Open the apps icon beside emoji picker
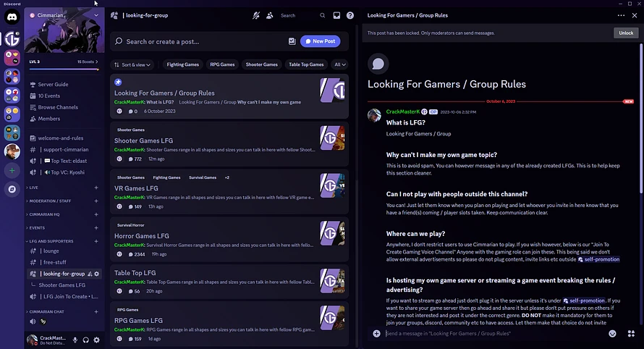Image resolution: width=644 pixels, height=349 pixels. click(631, 333)
